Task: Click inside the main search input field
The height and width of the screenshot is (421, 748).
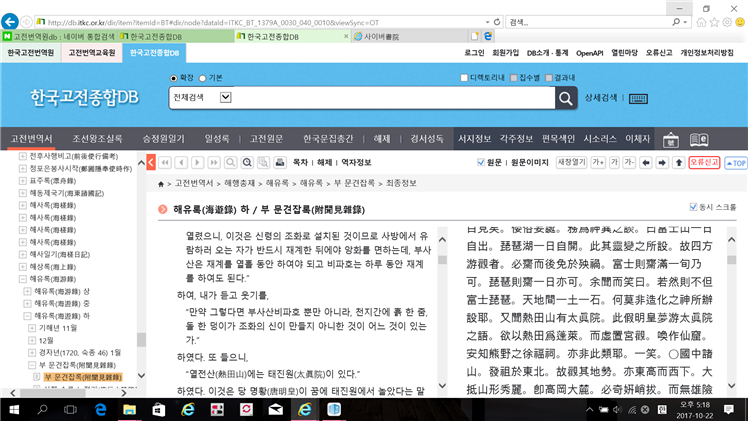Action: coord(393,98)
